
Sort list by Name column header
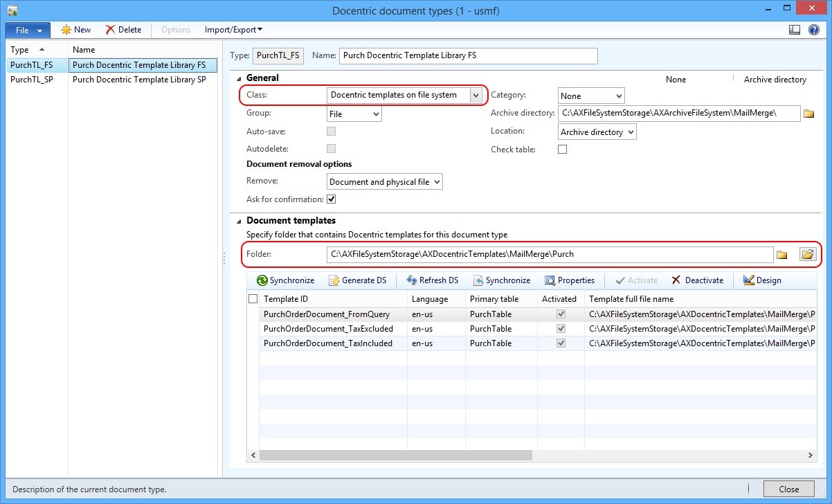click(x=143, y=50)
